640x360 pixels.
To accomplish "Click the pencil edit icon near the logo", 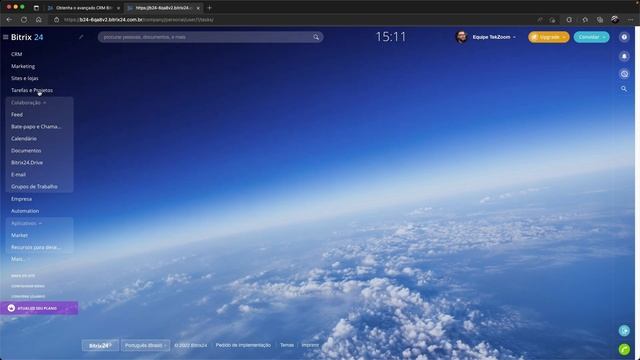I will tap(81, 37).
